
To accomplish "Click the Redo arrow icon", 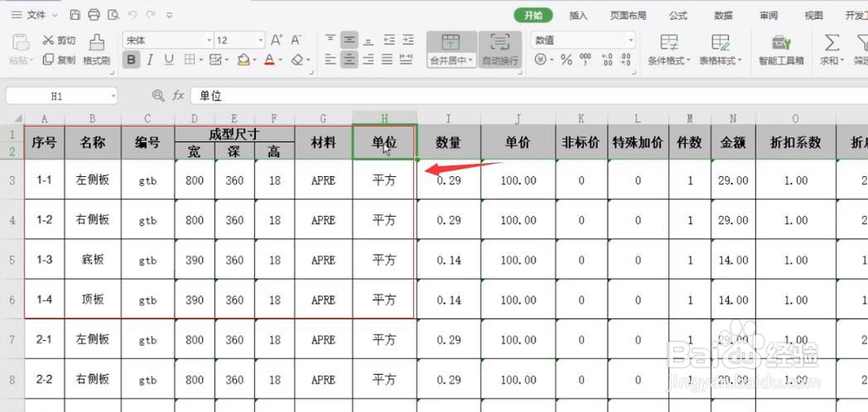I will pyautogui.click(x=150, y=15).
